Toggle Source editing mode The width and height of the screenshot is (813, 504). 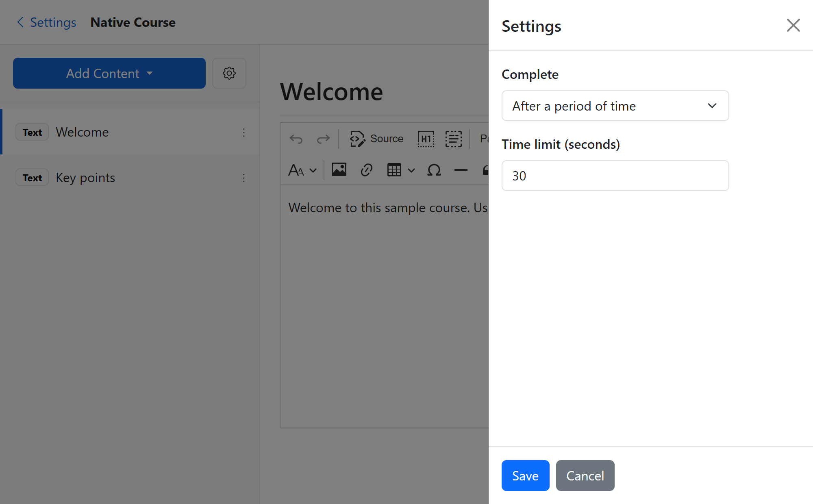click(x=376, y=139)
